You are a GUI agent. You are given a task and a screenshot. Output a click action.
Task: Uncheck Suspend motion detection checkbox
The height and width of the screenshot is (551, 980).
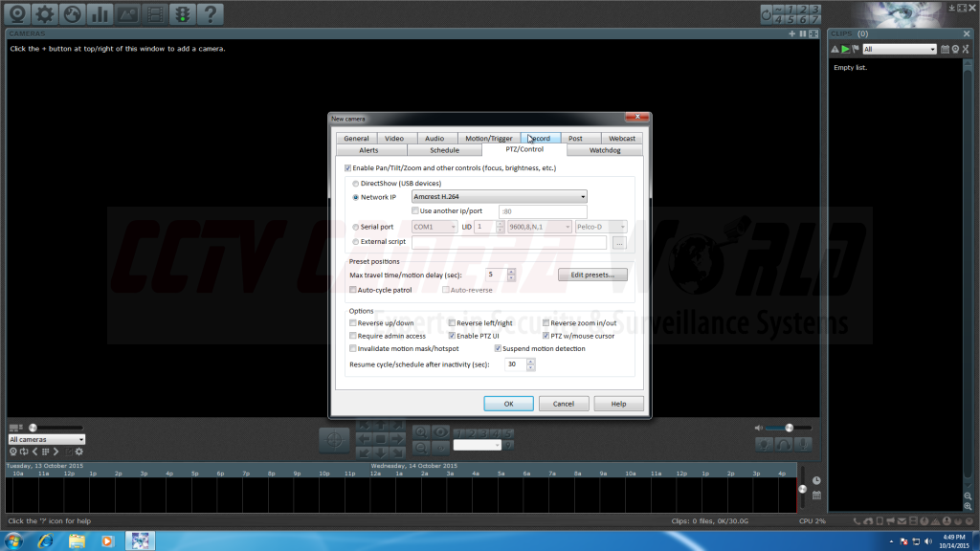pyautogui.click(x=499, y=348)
